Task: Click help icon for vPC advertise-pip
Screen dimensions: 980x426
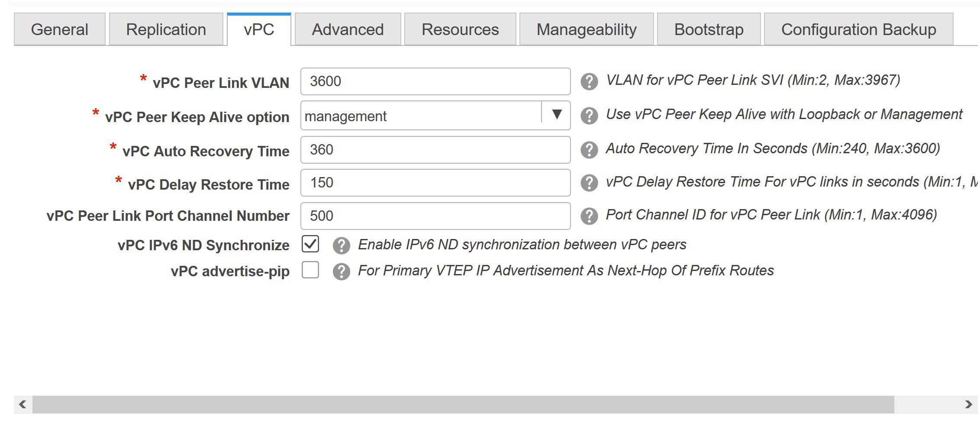Action: tap(341, 271)
